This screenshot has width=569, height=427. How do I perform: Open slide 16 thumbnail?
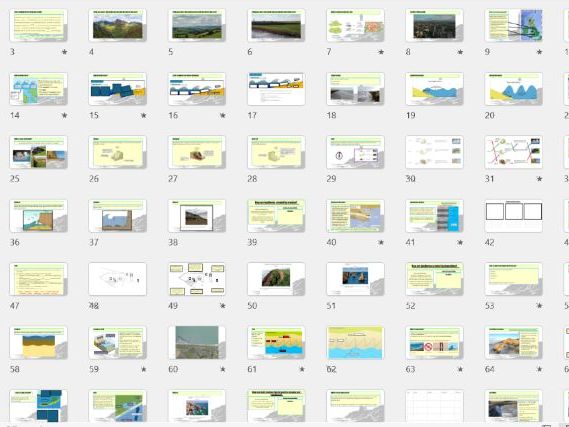pyautogui.click(x=197, y=89)
